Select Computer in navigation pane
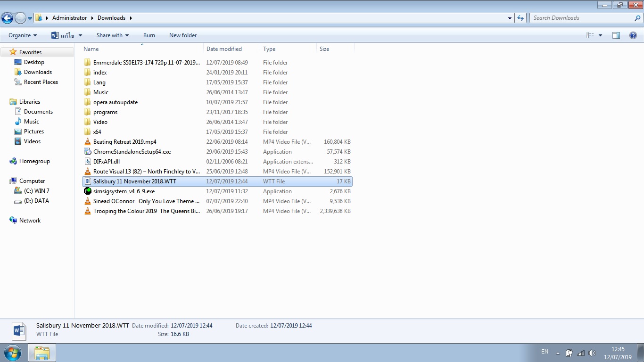 pos(32,181)
